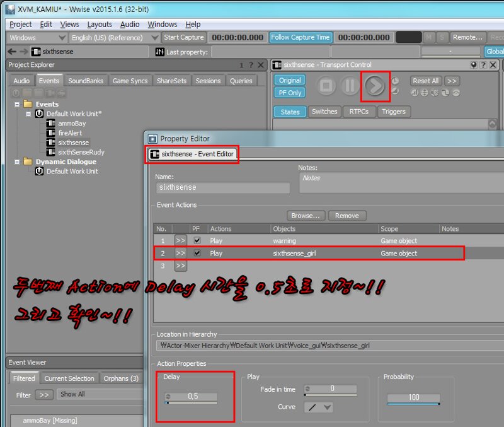Click the Fade in time slider
This screenshot has height=427, width=504.
(x=330, y=389)
